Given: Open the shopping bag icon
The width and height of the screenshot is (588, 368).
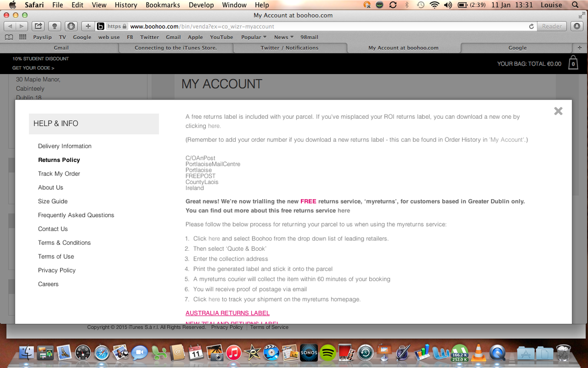Looking at the screenshot, I should [x=573, y=63].
